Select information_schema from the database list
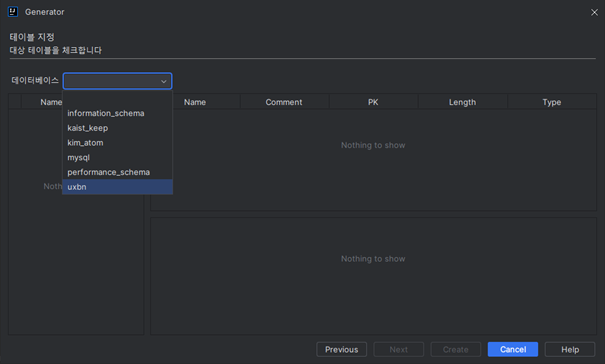The width and height of the screenshot is (605, 364). pyautogui.click(x=117, y=113)
